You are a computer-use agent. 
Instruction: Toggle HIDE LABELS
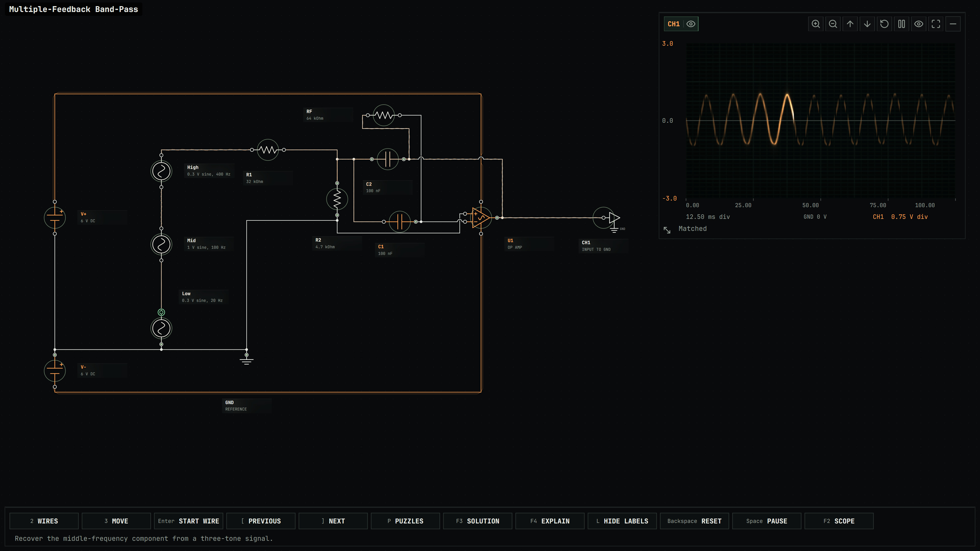[622, 521]
